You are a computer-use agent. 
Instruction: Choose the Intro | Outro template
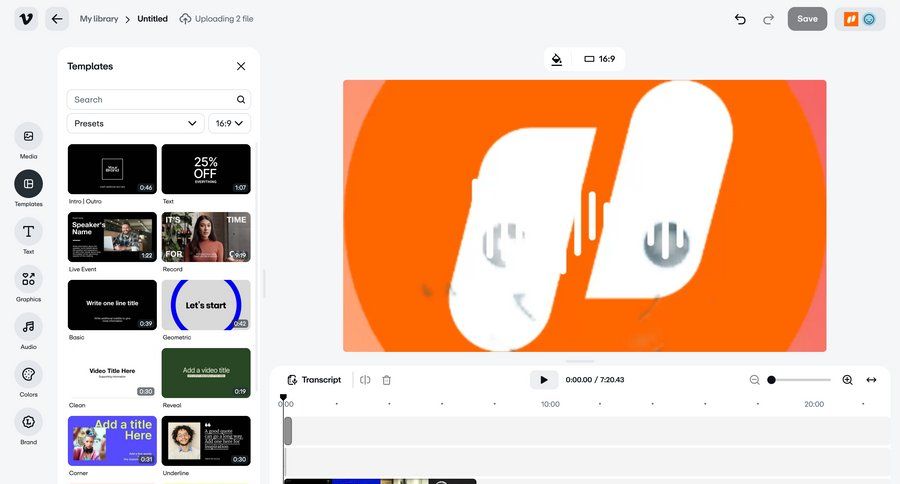click(x=112, y=169)
